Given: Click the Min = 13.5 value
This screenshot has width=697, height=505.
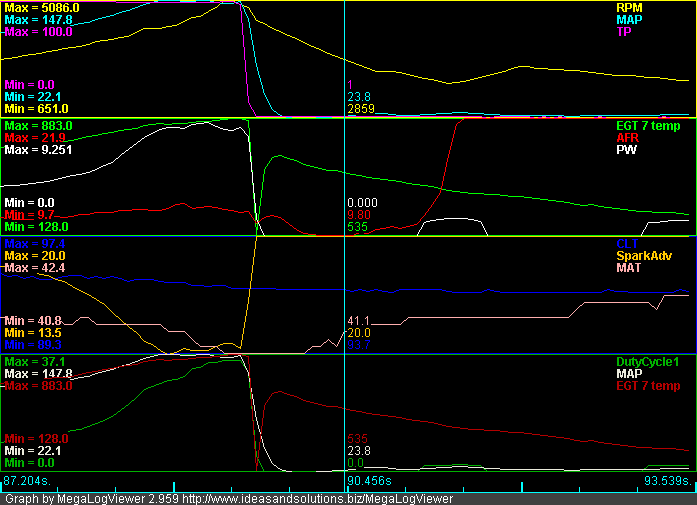Looking at the screenshot, I should (x=33, y=333).
